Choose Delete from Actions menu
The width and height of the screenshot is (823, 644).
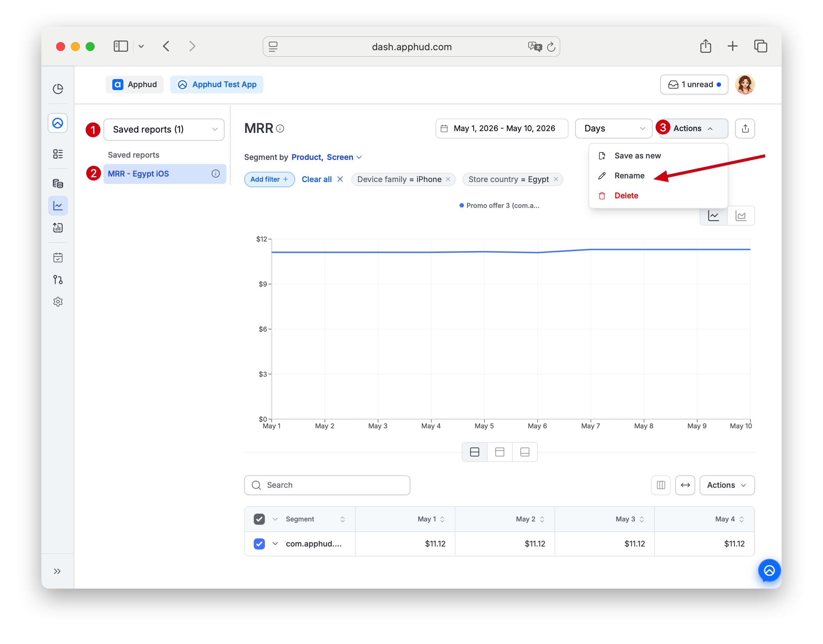(658, 196)
